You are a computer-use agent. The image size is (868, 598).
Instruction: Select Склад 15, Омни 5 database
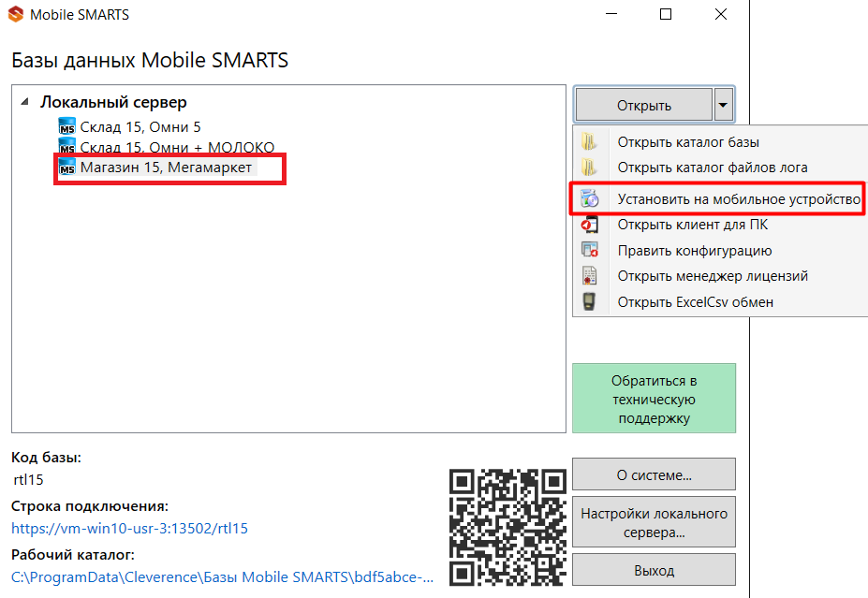click(x=140, y=126)
